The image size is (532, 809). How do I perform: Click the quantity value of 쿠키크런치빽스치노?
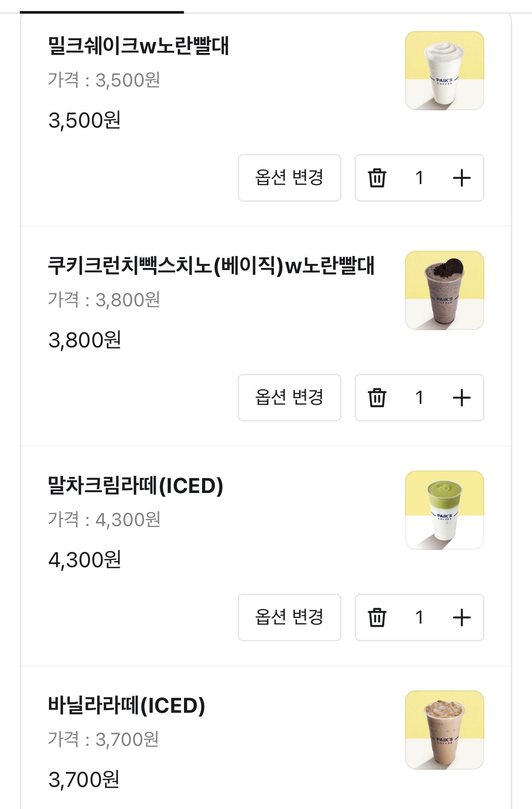click(419, 398)
